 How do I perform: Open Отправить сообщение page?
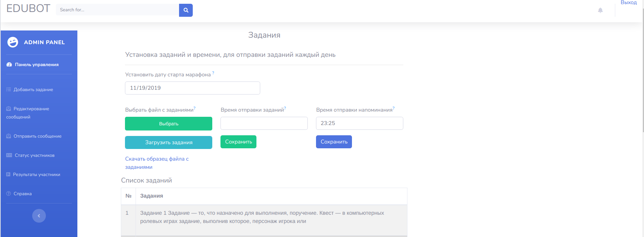pyautogui.click(x=37, y=136)
